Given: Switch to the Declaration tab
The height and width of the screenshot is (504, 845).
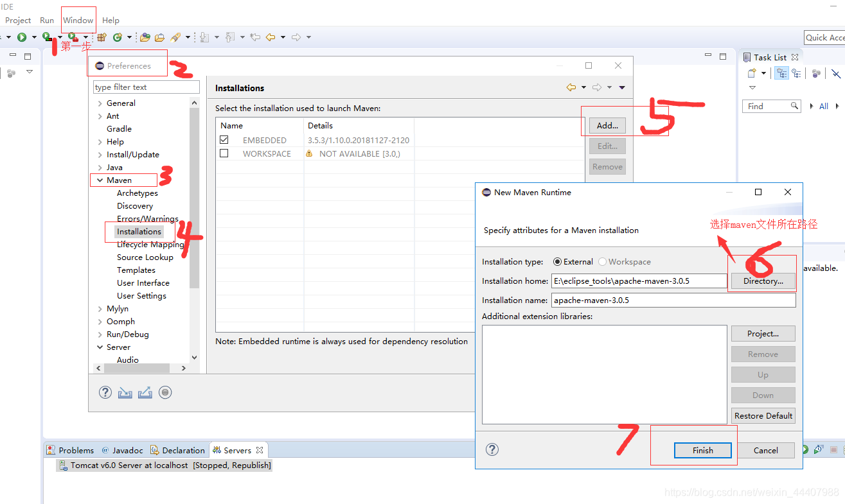Looking at the screenshot, I should (x=177, y=450).
